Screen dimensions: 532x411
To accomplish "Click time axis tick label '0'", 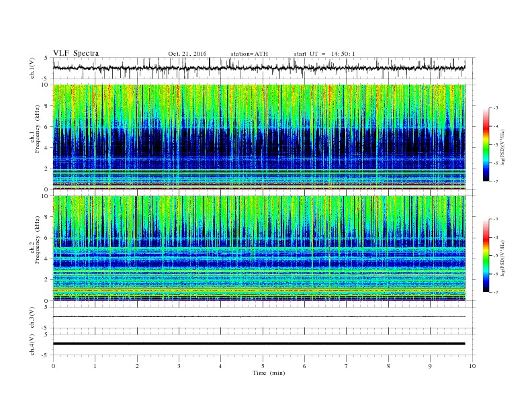I will (x=53, y=366).
